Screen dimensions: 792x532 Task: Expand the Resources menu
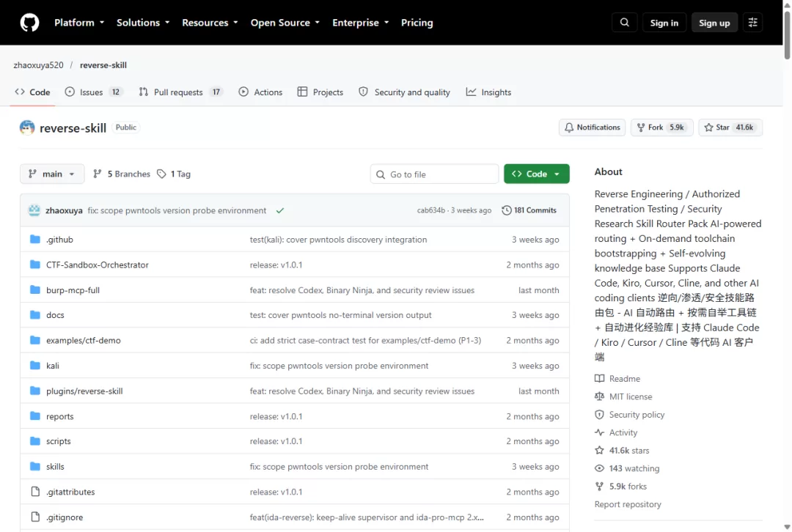tap(210, 23)
